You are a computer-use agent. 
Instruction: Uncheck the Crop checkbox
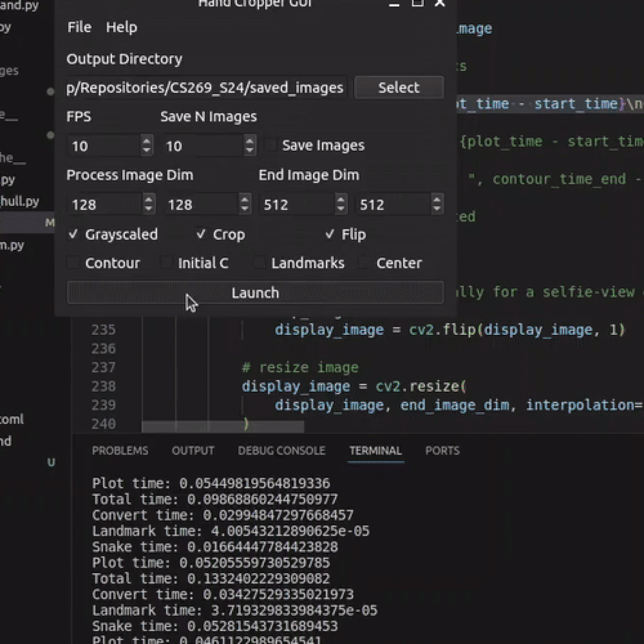coord(201,235)
